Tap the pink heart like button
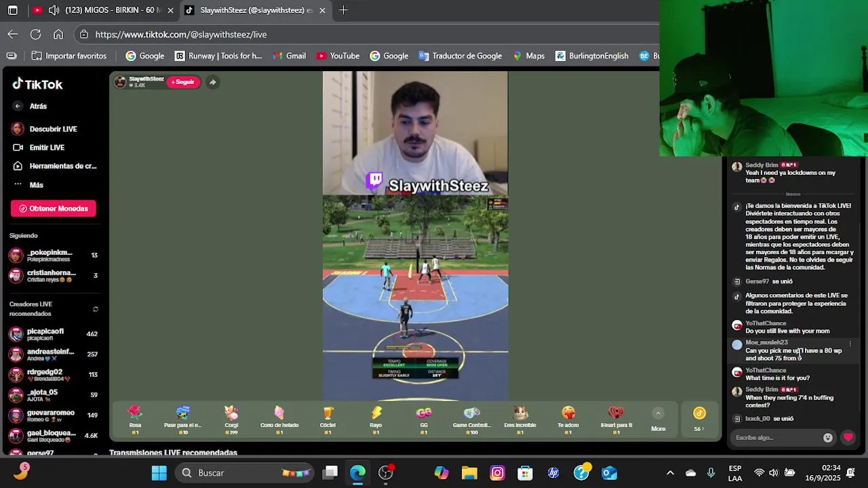Image resolution: width=868 pixels, height=488 pixels. (848, 437)
